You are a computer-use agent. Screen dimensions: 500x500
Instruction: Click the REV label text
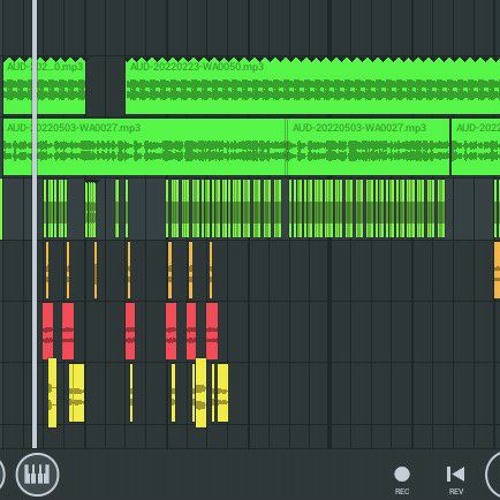(x=456, y=491)
